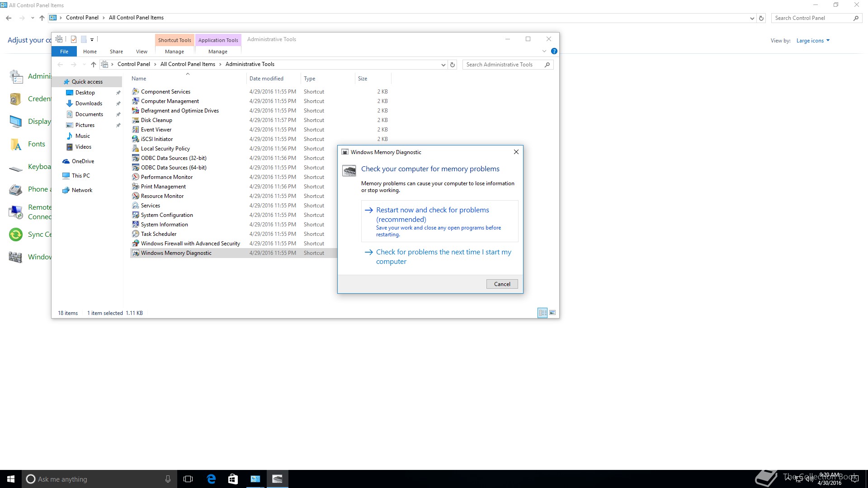868x488 pixels.
Task: Select Windows Memory Diagnostic row
Action: pyautogui.click(x=233, y=253)
